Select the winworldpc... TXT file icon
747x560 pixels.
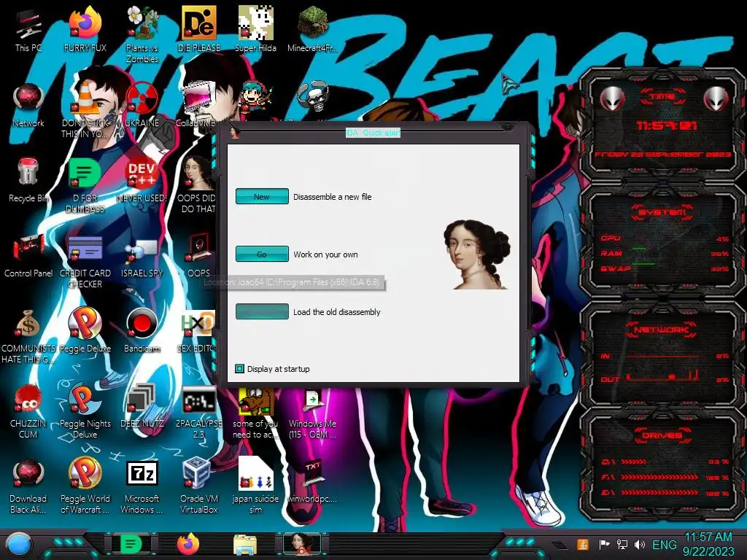pyautogui.click(x=312, y=482)
